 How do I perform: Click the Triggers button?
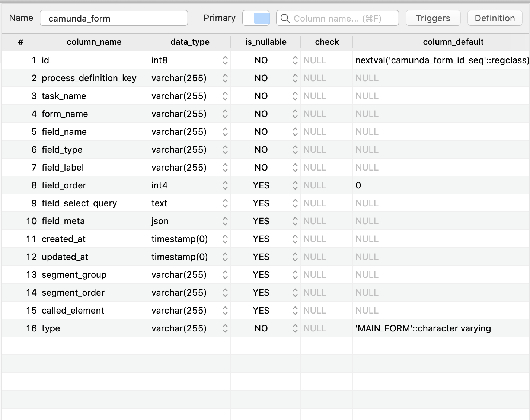point(433,17)
